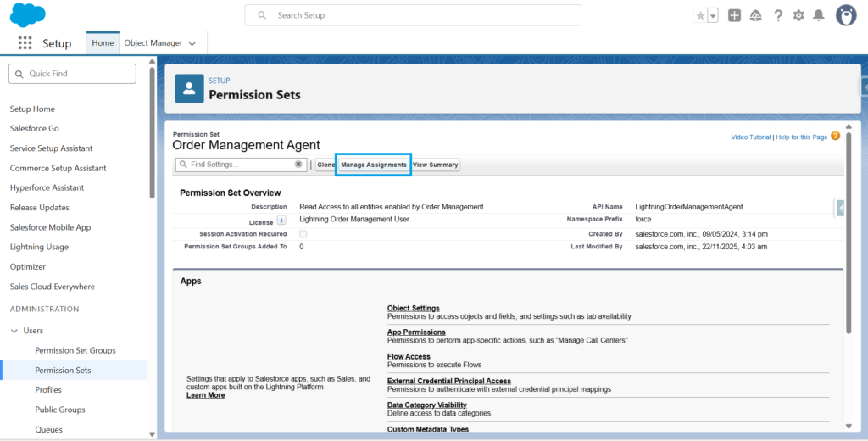
Task: Click the favorites star icon
Action: point(700,15)
